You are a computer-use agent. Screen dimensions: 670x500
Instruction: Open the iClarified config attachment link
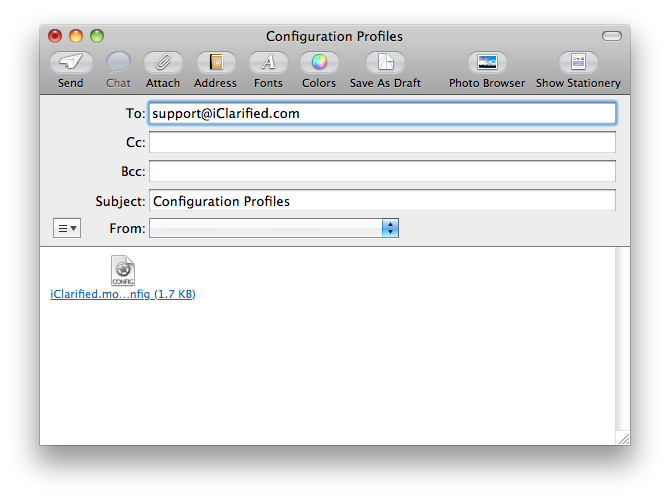click(x=123, y=294)
